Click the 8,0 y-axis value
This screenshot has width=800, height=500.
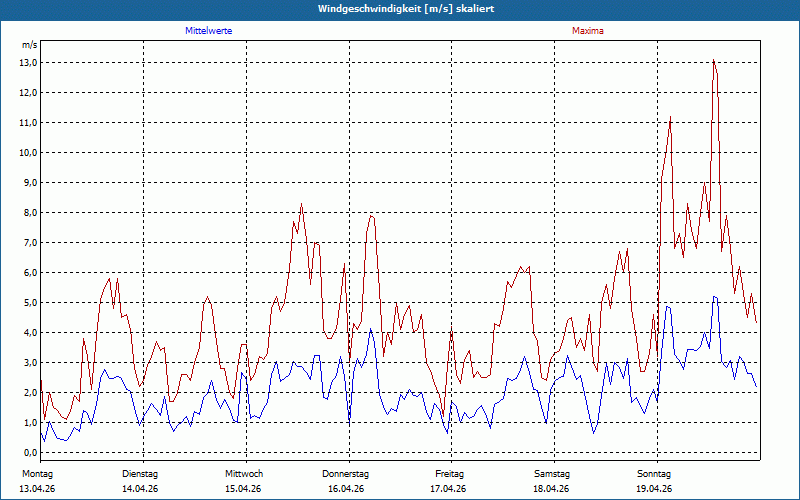(x=31, y=213)
